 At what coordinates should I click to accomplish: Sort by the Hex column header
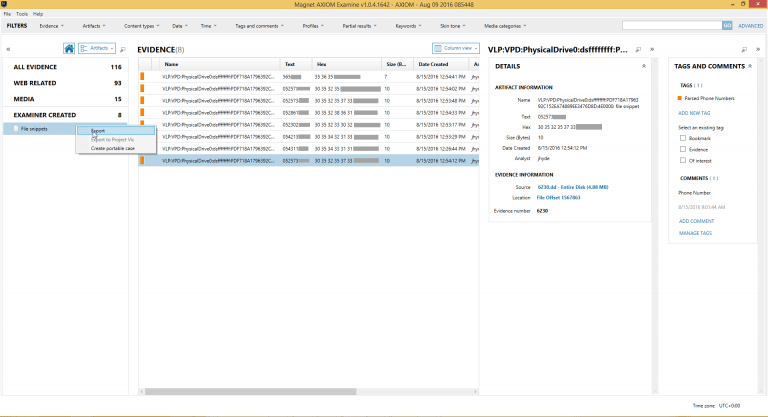click(x=347, y=64)
